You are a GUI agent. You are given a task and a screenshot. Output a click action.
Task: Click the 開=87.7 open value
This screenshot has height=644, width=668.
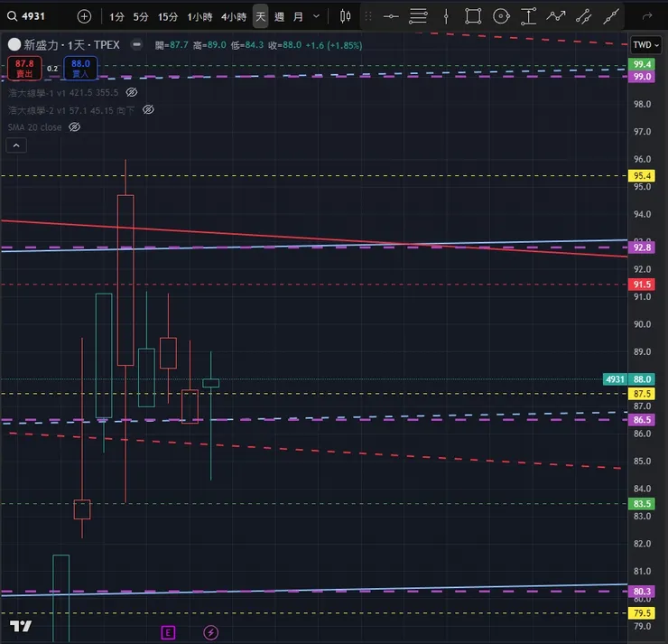(x=172, y=45)
